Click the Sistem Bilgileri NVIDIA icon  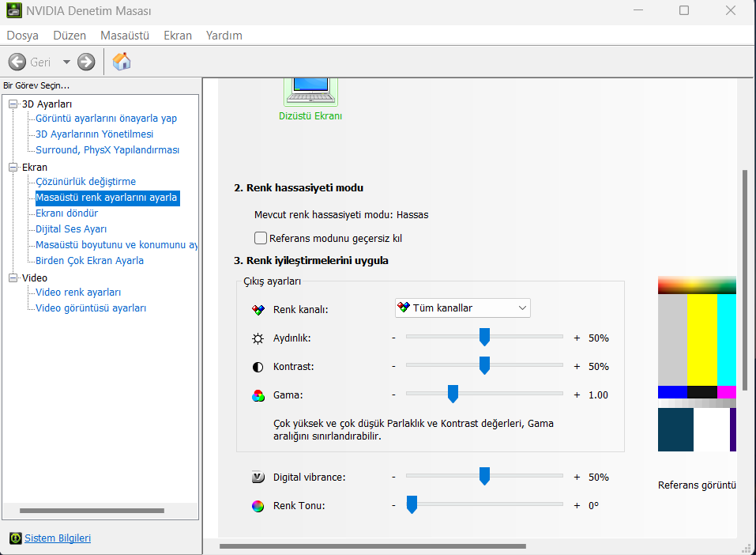tap(16, 538)
